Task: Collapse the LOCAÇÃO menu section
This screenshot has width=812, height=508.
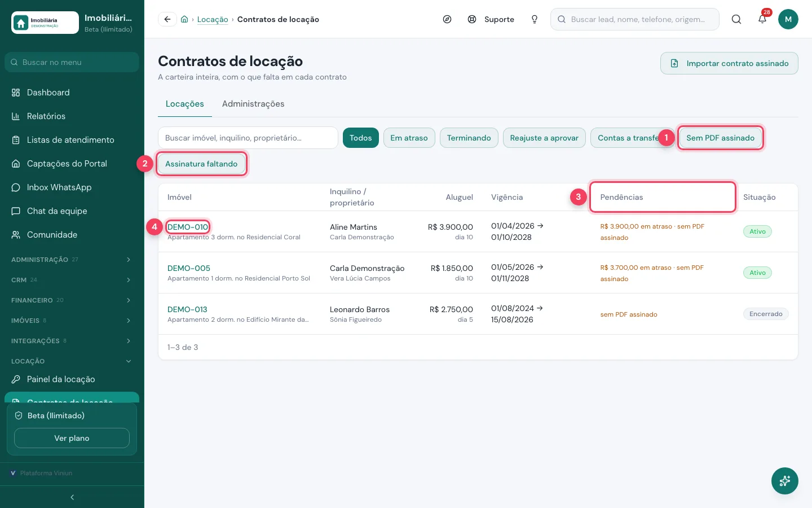Action: (72, 361)
